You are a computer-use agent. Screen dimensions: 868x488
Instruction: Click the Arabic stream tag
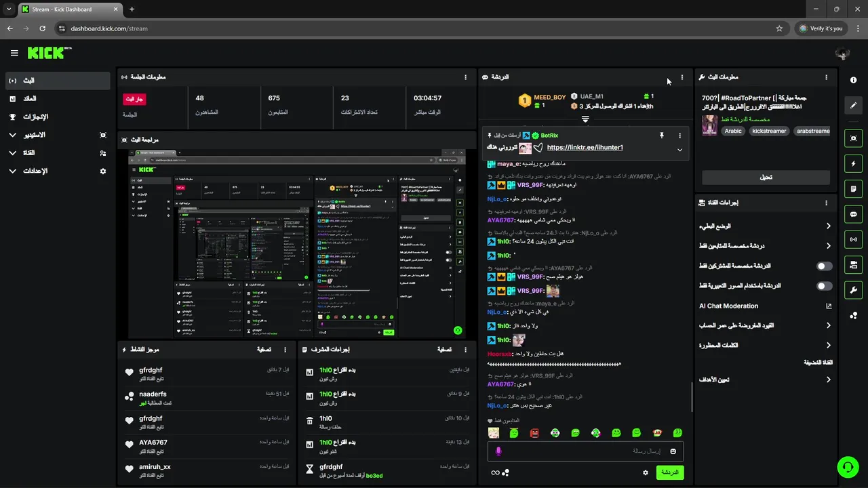(733, 131)
